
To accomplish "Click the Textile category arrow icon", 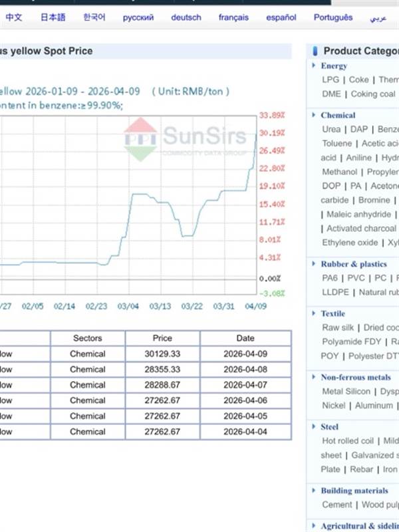I will click(314, 313).
